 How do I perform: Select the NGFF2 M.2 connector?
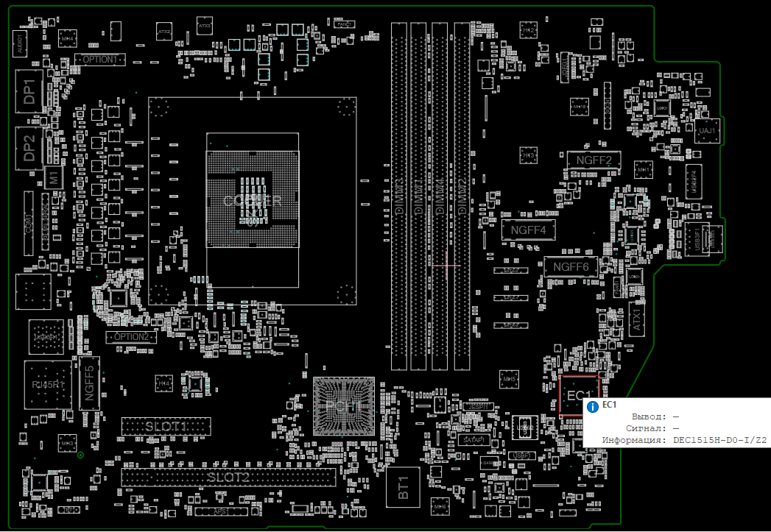point(594,160)
